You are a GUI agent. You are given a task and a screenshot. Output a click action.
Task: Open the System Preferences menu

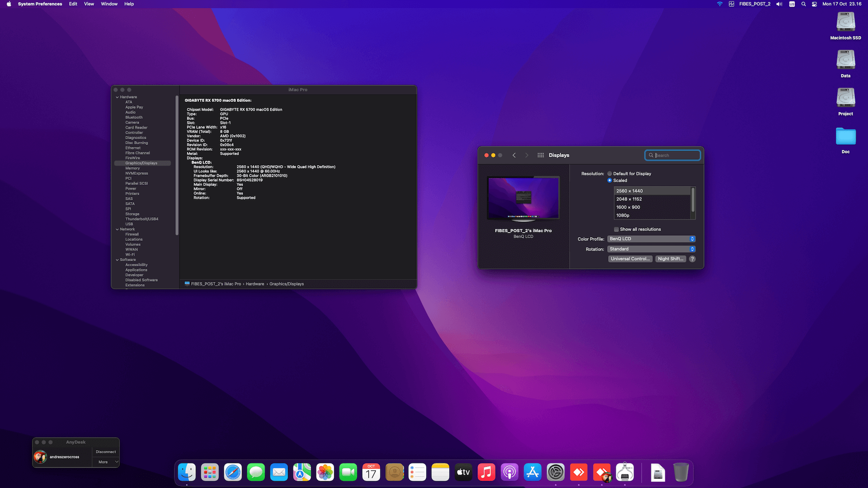click(40, 4)
